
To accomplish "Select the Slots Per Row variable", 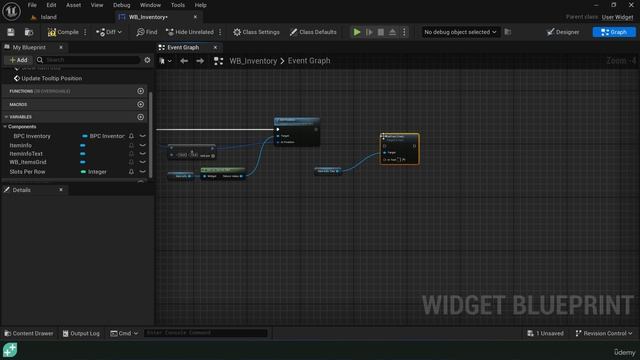I will pos(27,172).
